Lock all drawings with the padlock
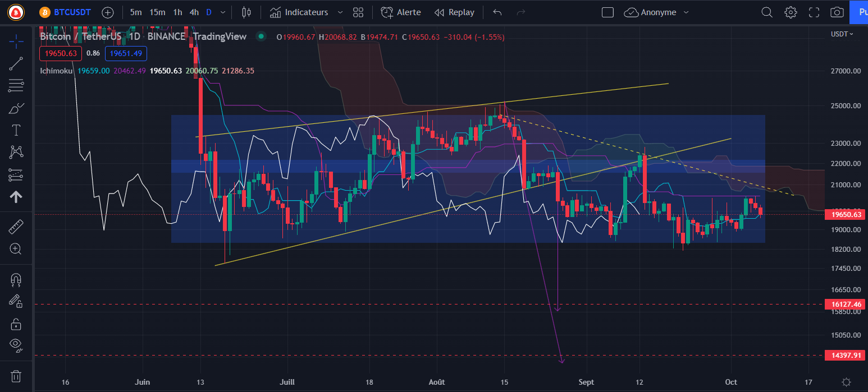 coord(16,324)
